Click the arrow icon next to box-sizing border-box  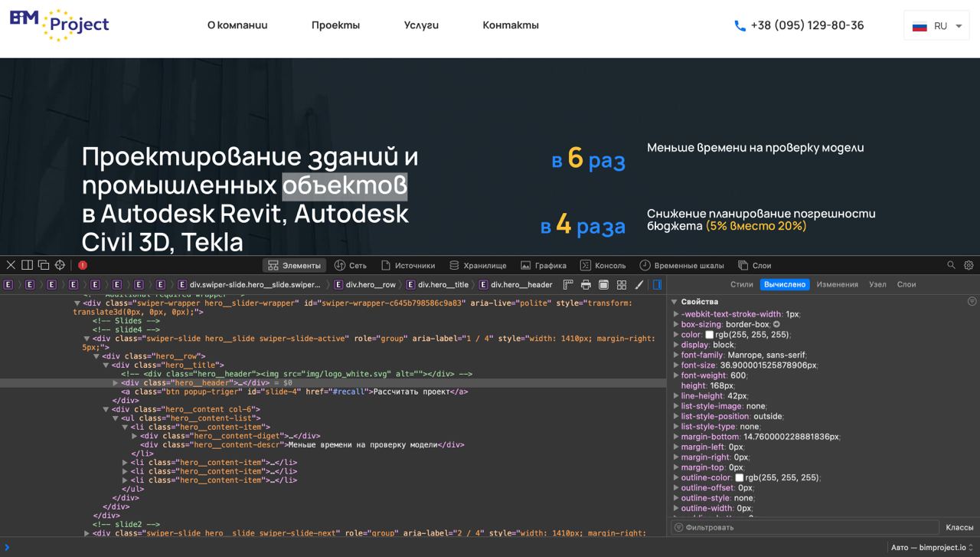point(776,324)
